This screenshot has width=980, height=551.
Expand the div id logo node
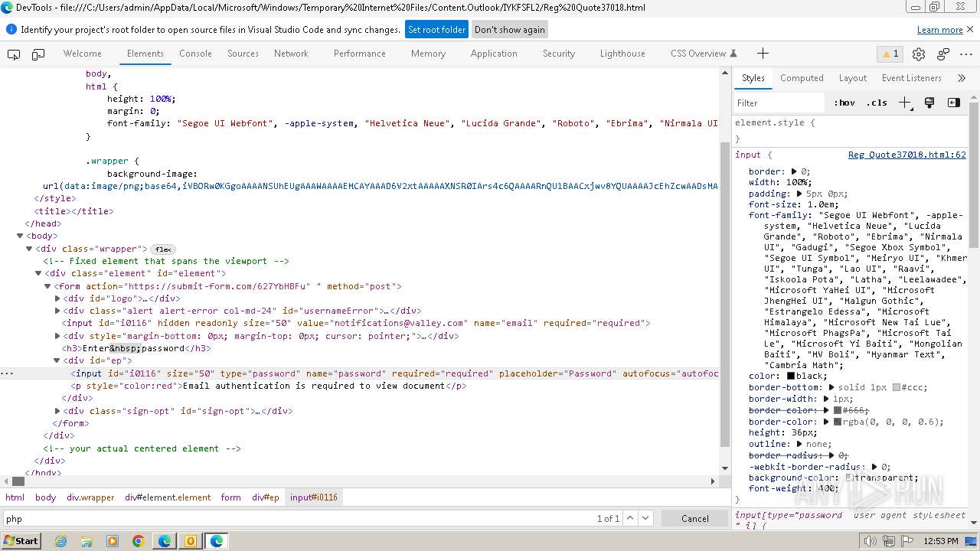[57, 298]
